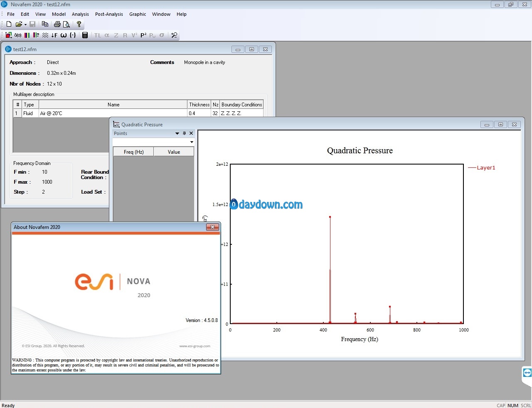Click the P² quadratic pressure icon
The height and width of the screenshot is (408, 532).
[x=143, y=35]
